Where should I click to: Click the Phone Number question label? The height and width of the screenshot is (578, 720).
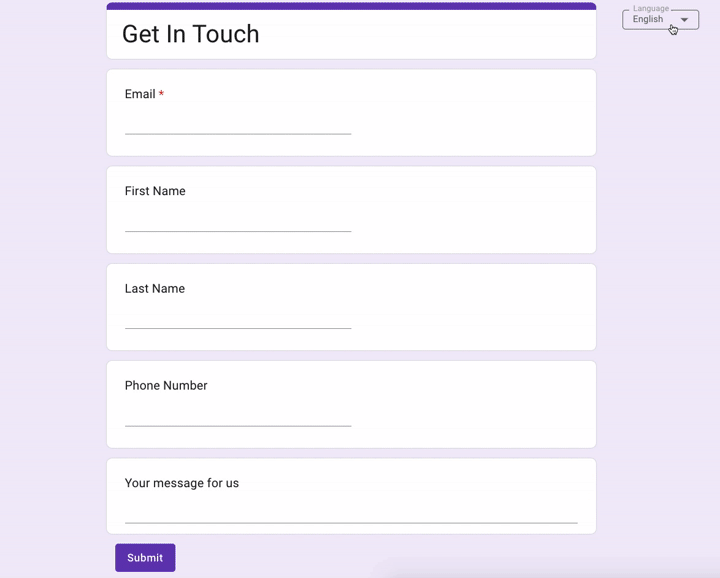166,386
